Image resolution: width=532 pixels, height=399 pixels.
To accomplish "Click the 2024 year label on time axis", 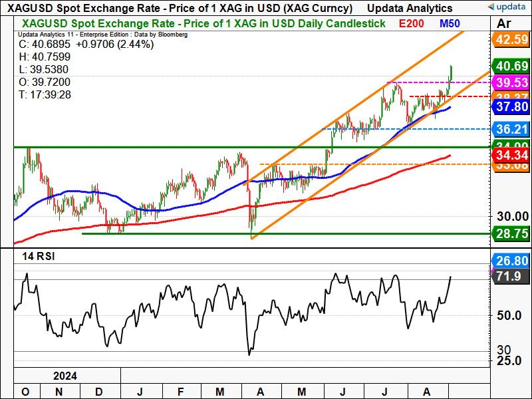I will coord(65,376).
